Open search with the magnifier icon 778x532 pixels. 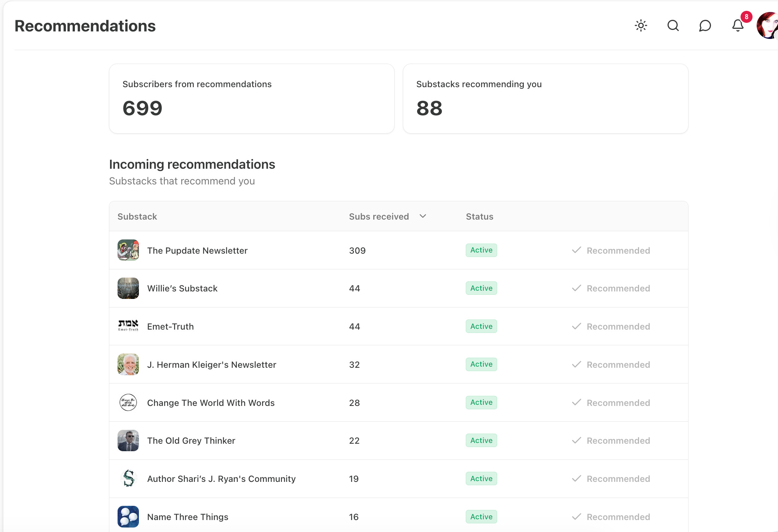click(x=673, y=26)
